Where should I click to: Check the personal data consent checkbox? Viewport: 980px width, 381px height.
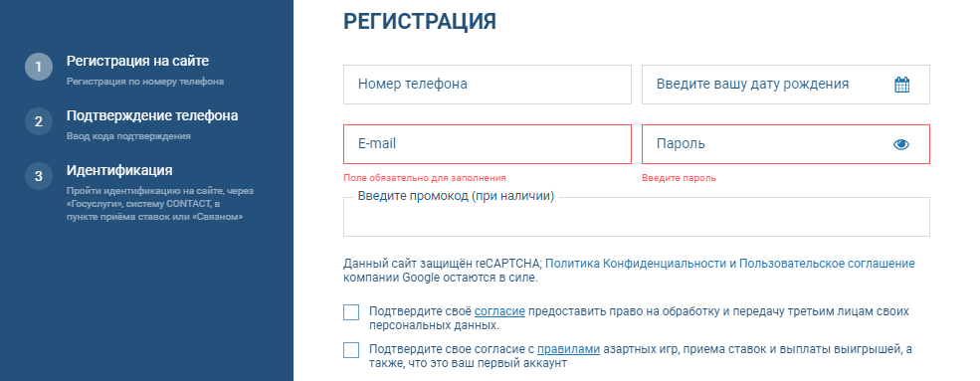click(x=351, y=312)
